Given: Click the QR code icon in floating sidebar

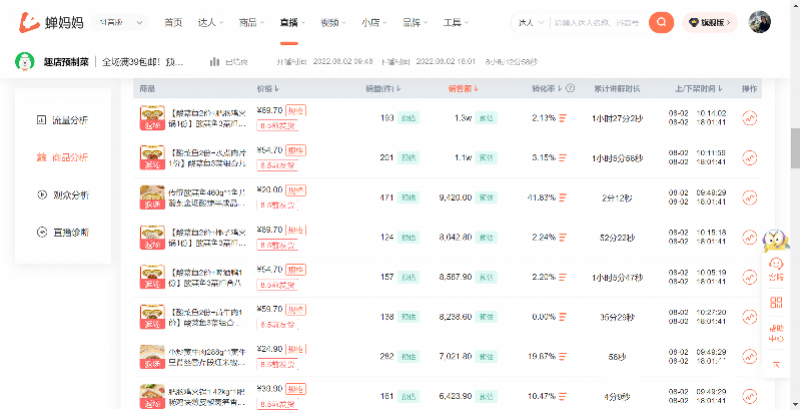Looking at the screenshot, I should (776, 303).
